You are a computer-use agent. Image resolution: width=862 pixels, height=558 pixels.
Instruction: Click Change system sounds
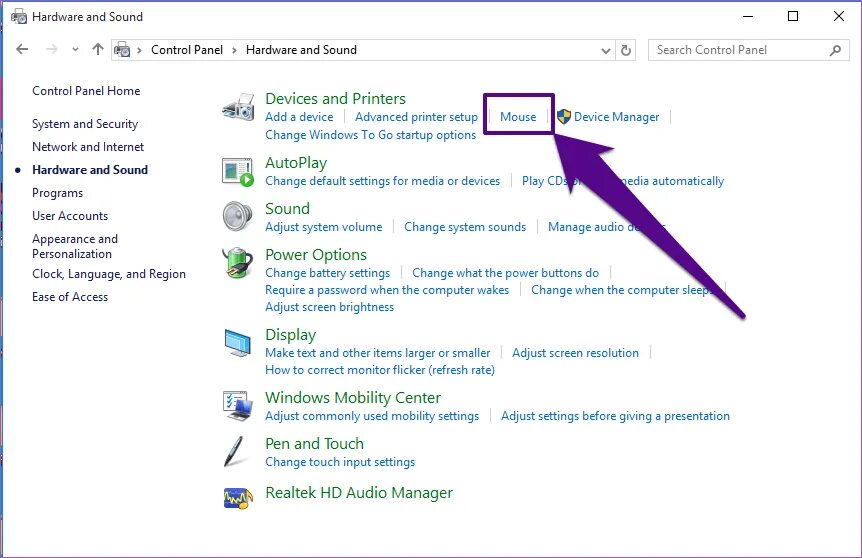465,227
